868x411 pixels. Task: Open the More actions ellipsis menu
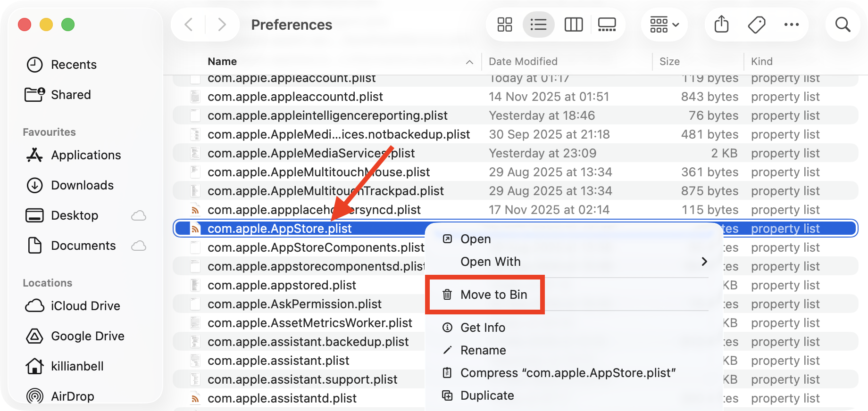792,25
